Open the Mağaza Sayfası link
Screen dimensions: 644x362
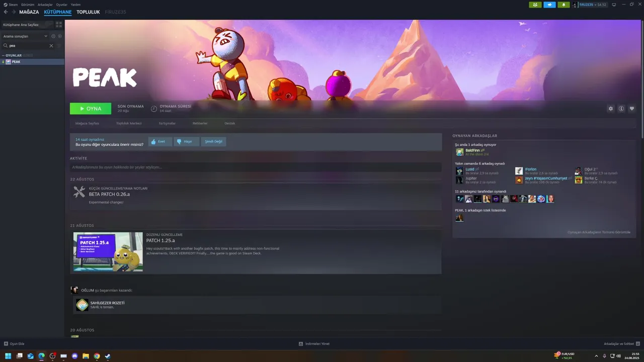[87, 123]
